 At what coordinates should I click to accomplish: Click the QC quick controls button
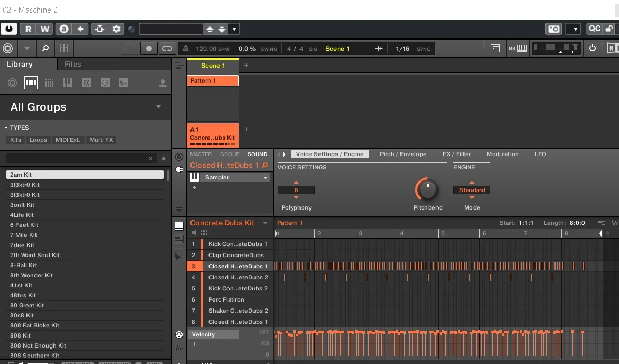[595, 29]
